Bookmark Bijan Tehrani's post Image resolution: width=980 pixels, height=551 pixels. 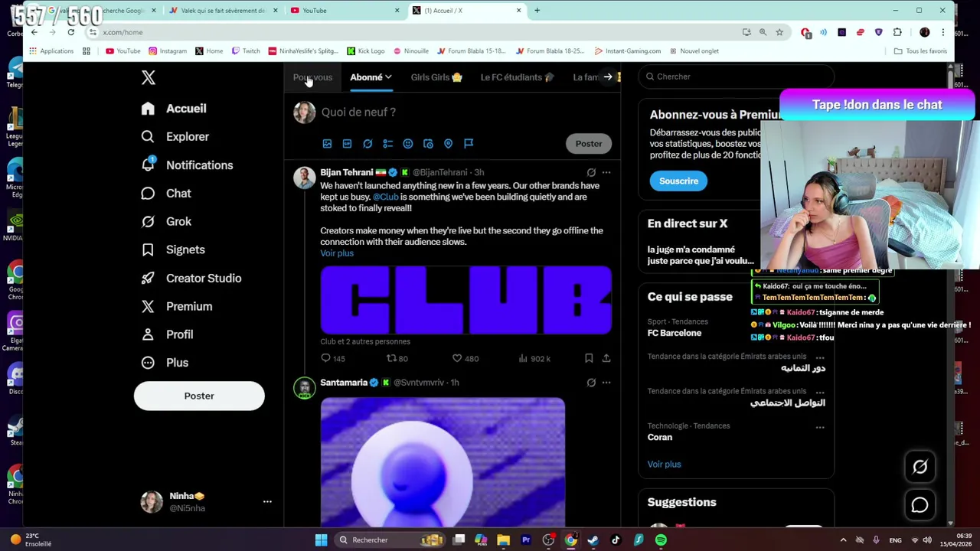point(589,358)
